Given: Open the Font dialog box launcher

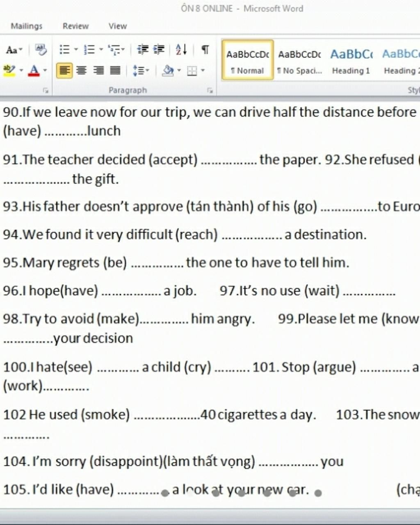Looking at the screenshot, I should click(x=46, y=90).
